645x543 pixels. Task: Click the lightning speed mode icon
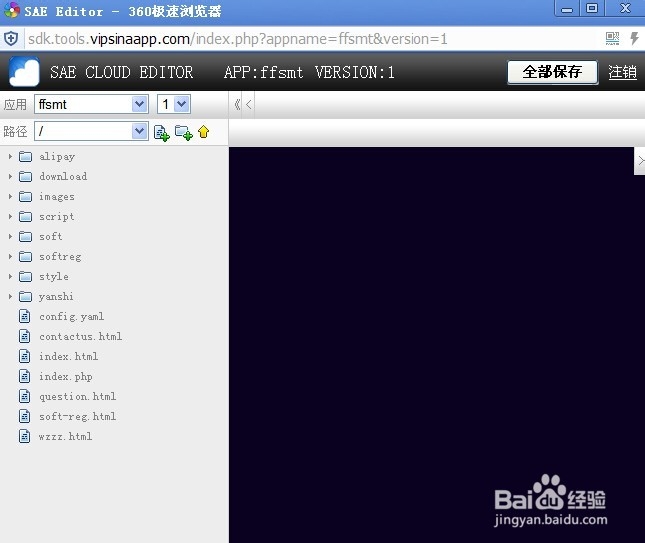(x=634, y=39)
